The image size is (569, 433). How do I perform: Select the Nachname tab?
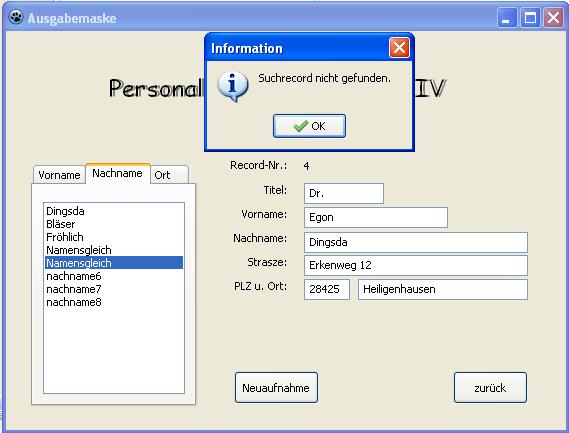(x=118, y=173)
